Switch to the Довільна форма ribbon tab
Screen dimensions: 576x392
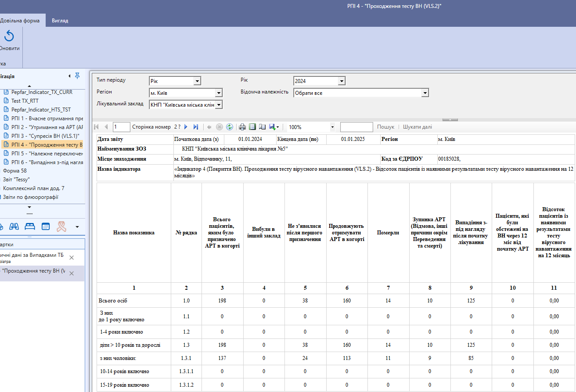click(20, 21)
